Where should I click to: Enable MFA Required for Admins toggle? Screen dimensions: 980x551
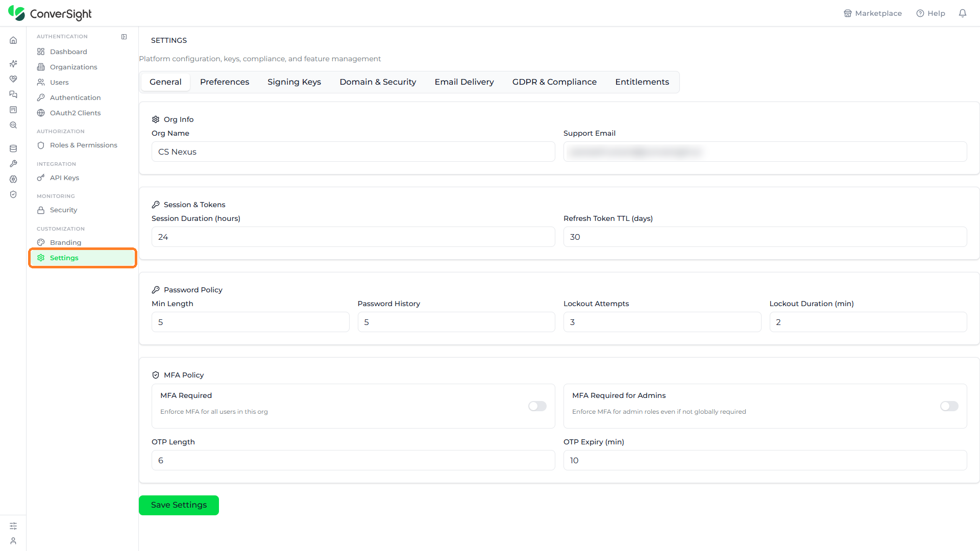coord(949,406)
